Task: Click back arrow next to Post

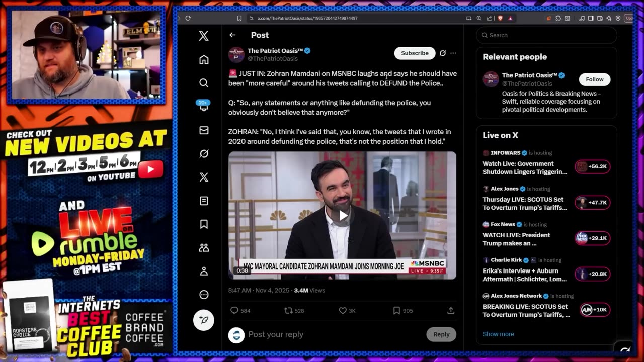Action: [232, 35]
